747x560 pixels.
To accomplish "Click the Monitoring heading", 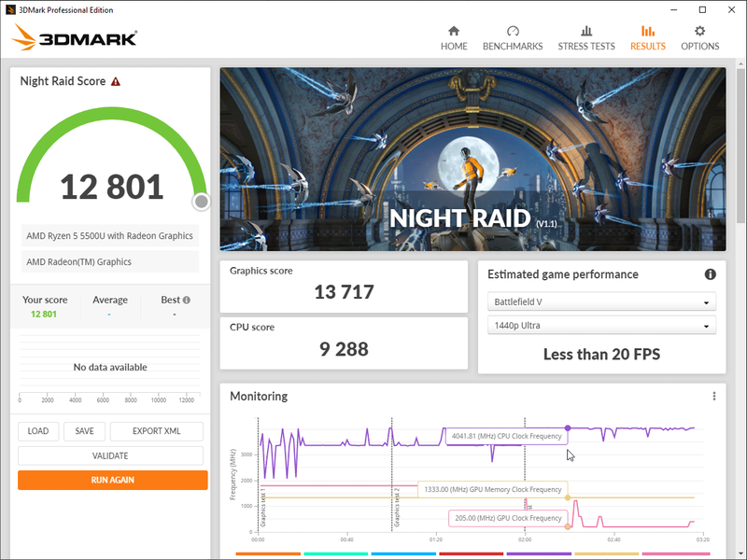I will tap(259, 396).
